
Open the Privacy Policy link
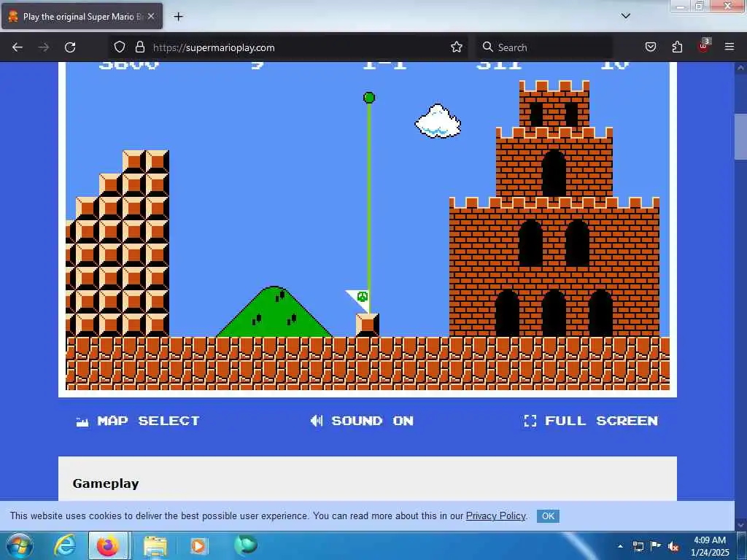495,516
